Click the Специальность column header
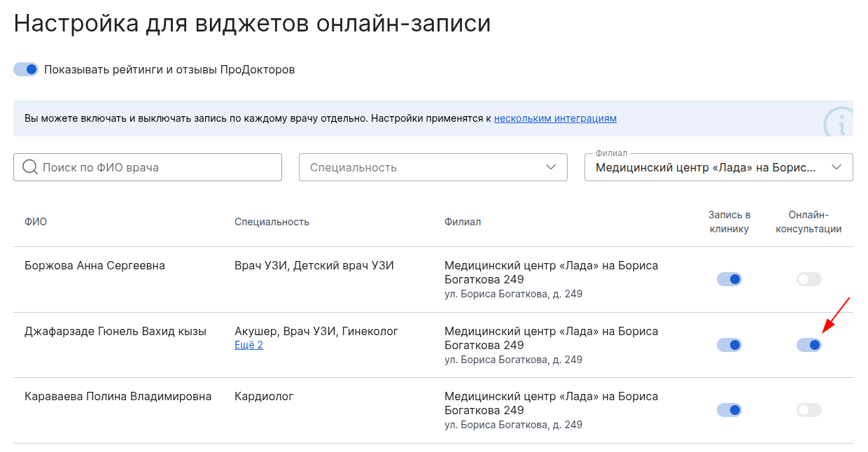This screenshot has width=868, height=452. (272, 222)
